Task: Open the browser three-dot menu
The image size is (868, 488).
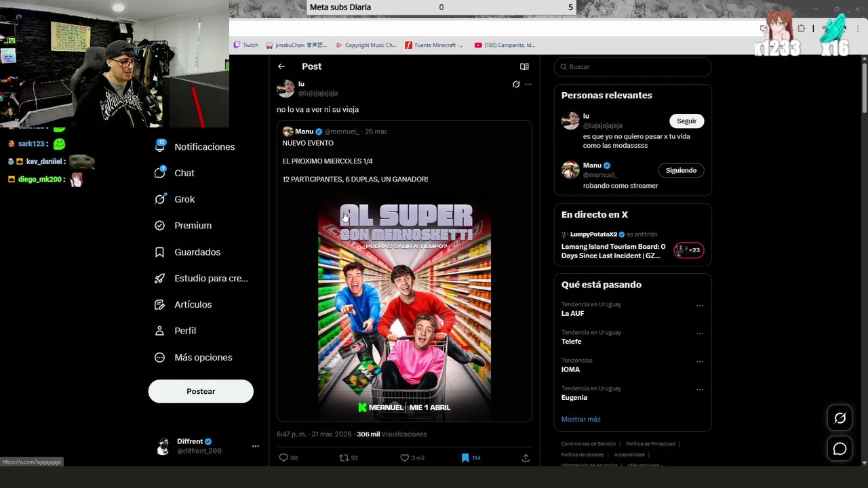Action: tap(857, 28)
